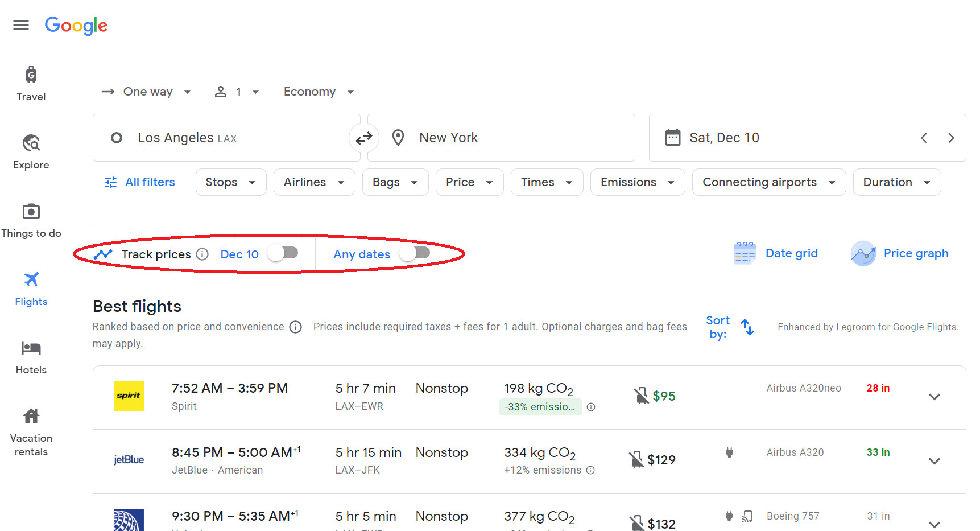This screenshot has width=980, height=531.
Task: Go to the next departure date
Action: pos(951,138)
